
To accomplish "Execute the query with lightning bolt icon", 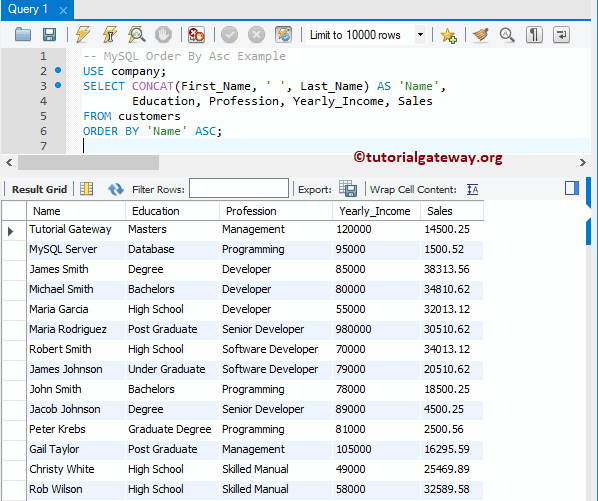I will (83, 35).
